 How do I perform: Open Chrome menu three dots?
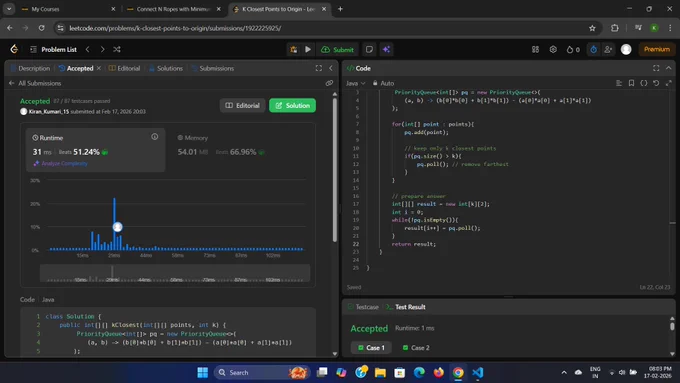click(670, 28)
